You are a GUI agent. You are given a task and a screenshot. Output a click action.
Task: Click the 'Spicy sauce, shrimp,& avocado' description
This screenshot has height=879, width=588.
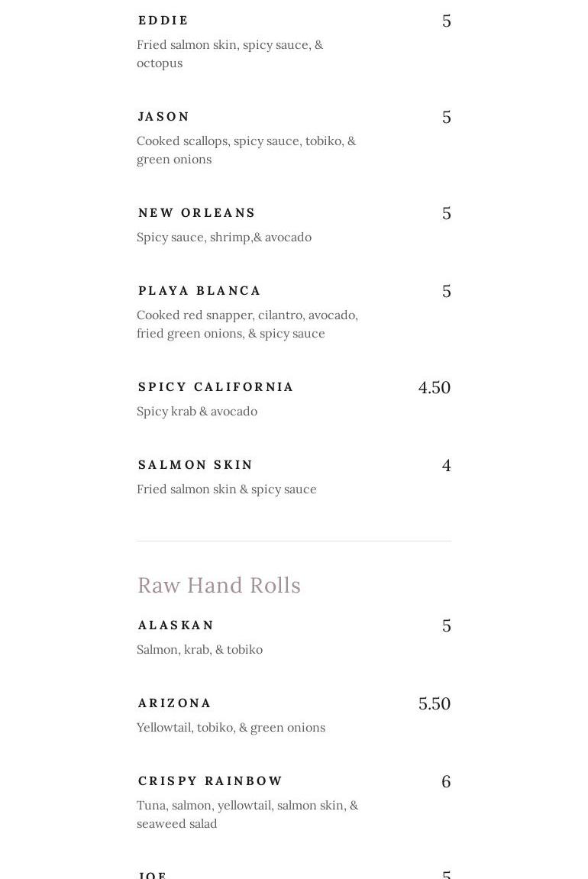pos(224,238)
